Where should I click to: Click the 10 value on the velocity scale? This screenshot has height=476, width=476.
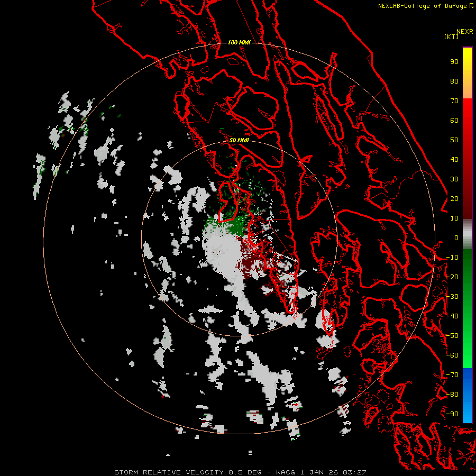tap(454, 218)
